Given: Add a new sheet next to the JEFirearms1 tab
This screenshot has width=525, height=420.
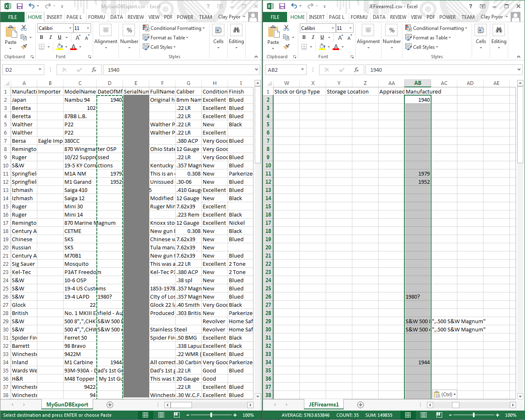Looking at the screenshot, I should click(360, 405).
